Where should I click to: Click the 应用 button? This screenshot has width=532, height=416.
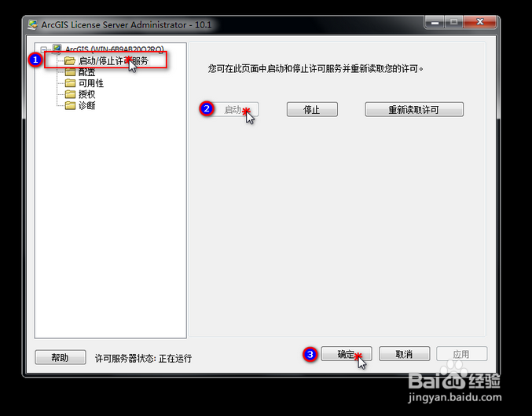tap(462, 354)
